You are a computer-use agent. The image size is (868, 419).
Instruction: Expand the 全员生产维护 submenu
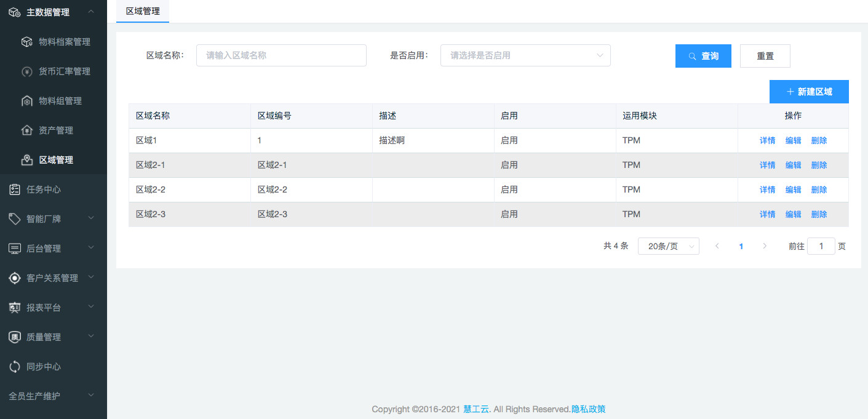coord(91,396)
